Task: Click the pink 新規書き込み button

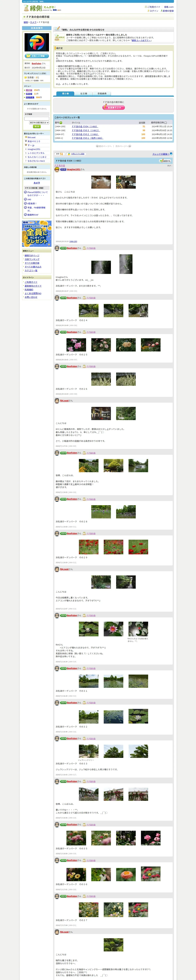Action: tap(113, 108)
